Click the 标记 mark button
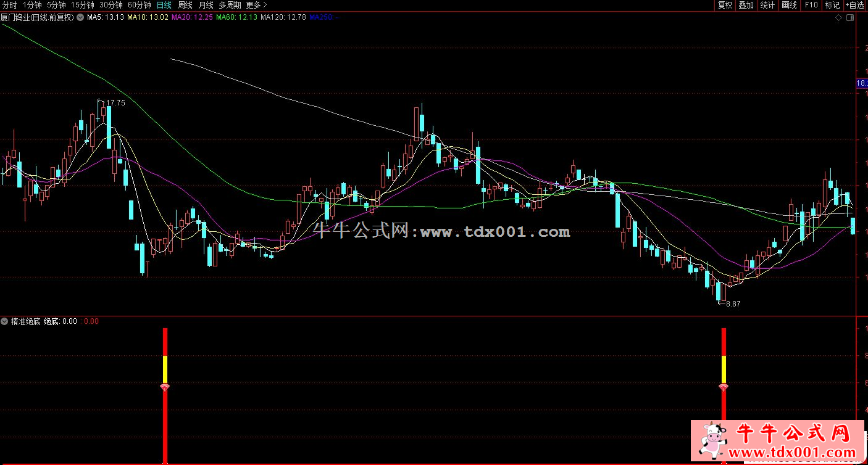Image resolution: width=868 pixels, height=465 pixels. click(x=832, y=5)
